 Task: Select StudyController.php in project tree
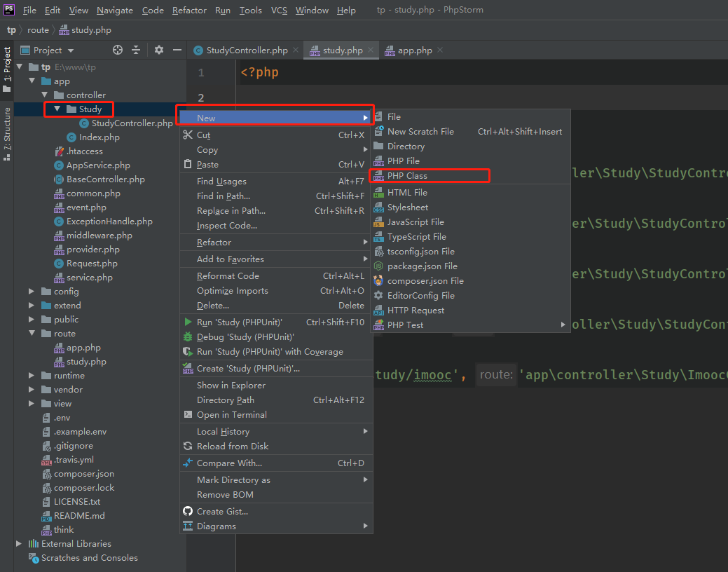click(132, 123)
